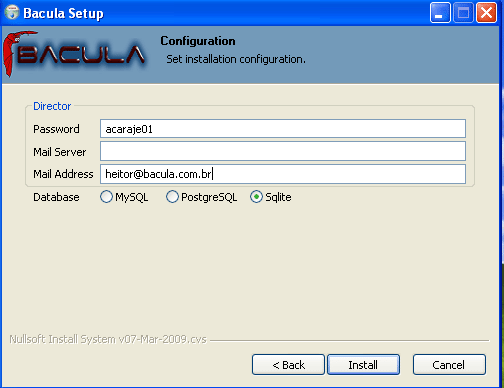Cancel the Bacula setup
The width and height of the screenshot is (504, 388).
449,365
